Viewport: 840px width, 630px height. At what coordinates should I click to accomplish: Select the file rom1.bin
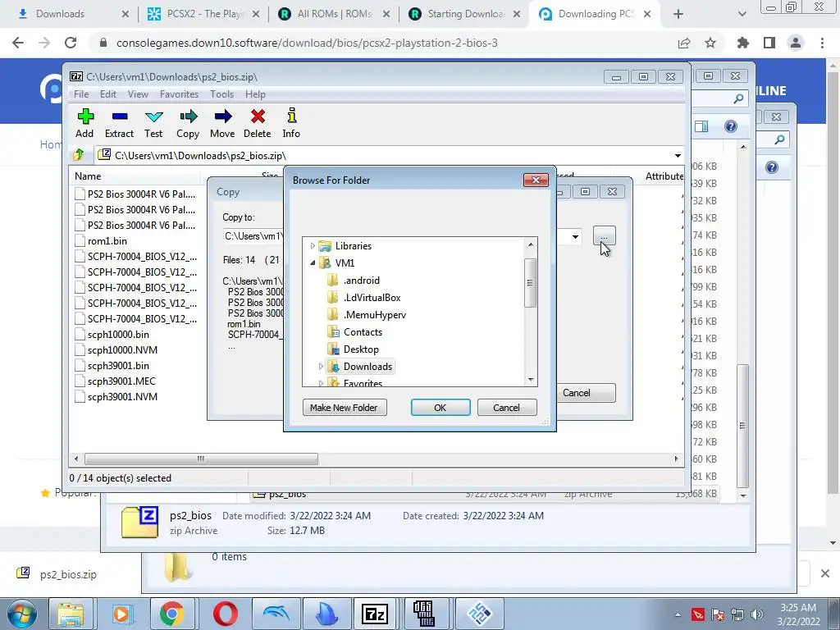pyautogui.click(x=107, y=241)
